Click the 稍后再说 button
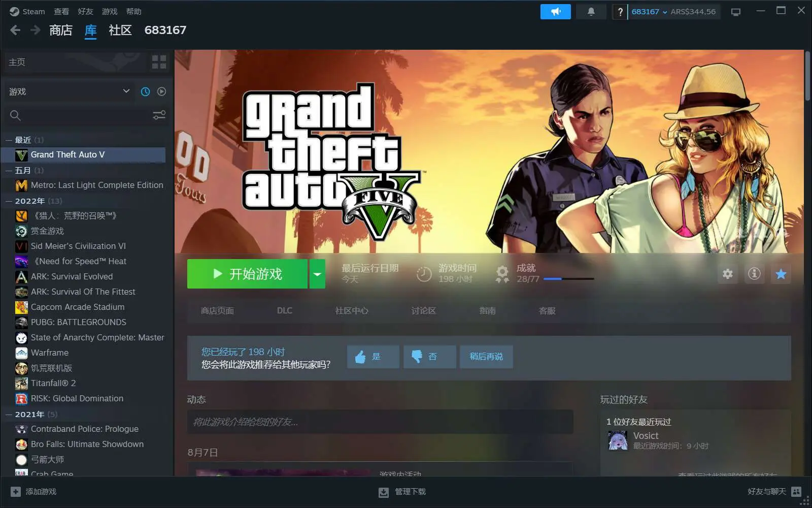 click(x=486, y=357)
